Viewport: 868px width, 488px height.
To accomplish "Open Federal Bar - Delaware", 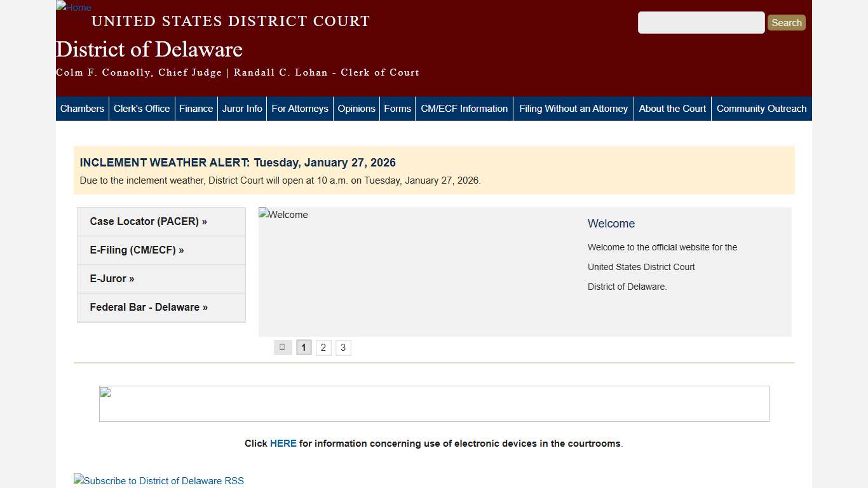I will 148,307.
